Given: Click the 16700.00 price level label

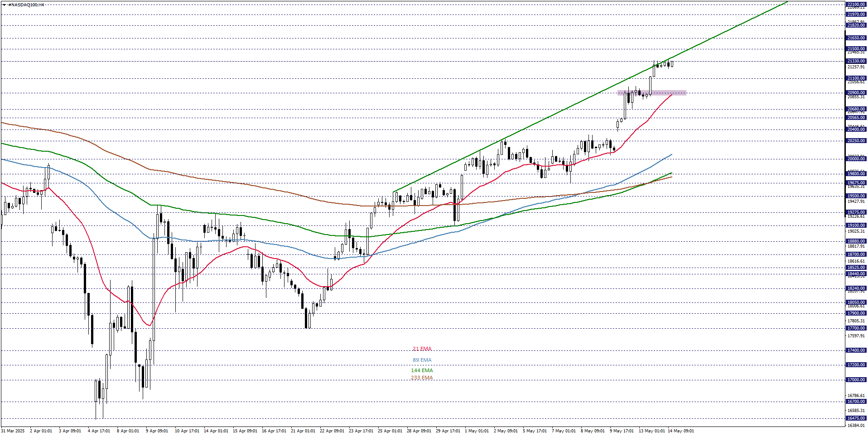Looking at the screenshot, I should click(856, 402).
